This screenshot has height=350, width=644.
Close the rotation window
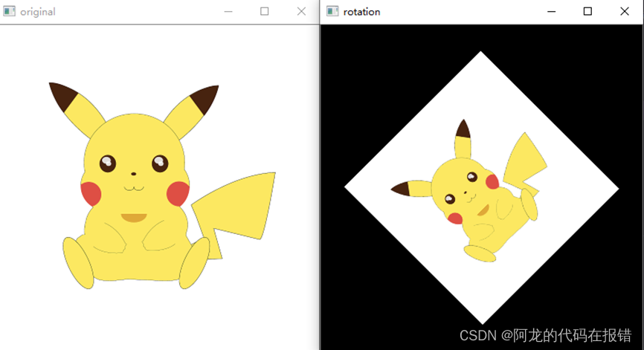[625, 11]
